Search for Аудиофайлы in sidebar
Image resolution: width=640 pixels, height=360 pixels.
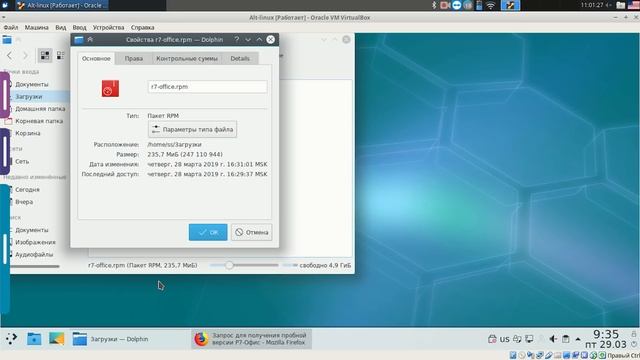[x=34, y=254]
